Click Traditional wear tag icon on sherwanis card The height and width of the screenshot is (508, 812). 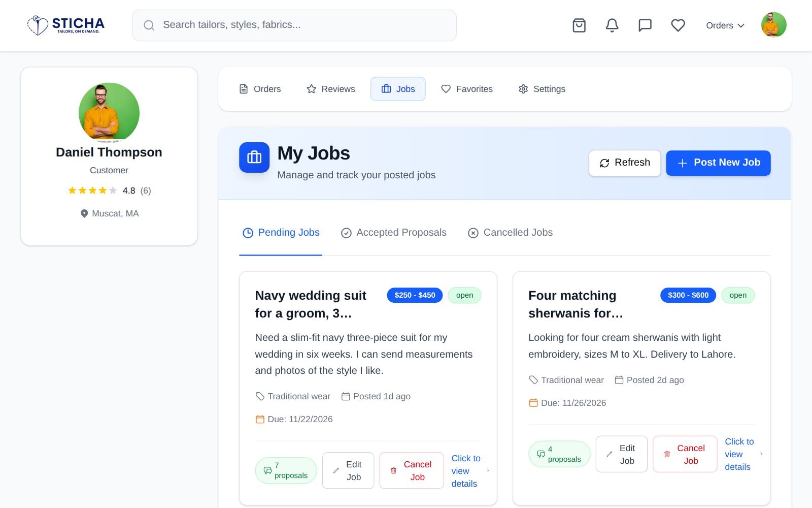pyautogui.click(x=533, y=380)
